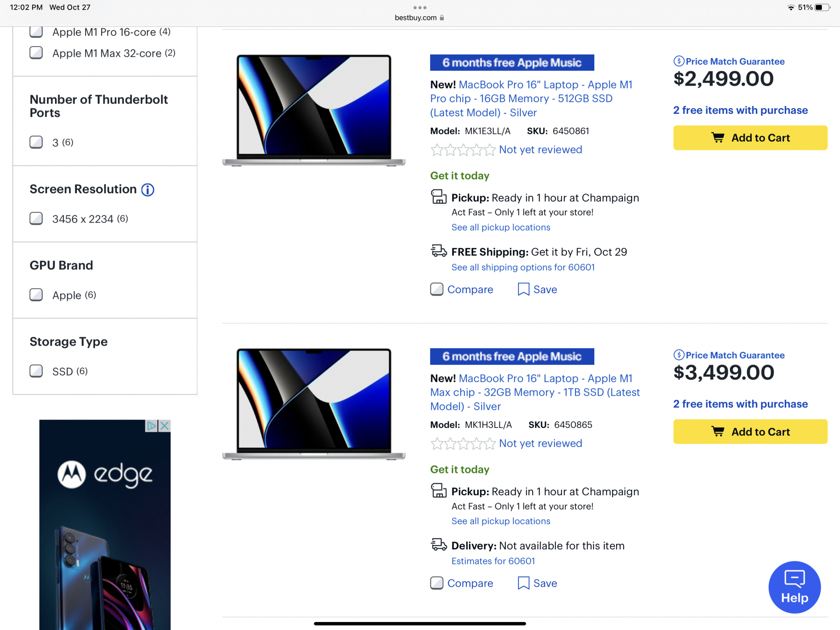Screen dimensions: 840x630
Task: Click the Save bookmark icon for $3,499 MacBook
Action: coord(523,583)
